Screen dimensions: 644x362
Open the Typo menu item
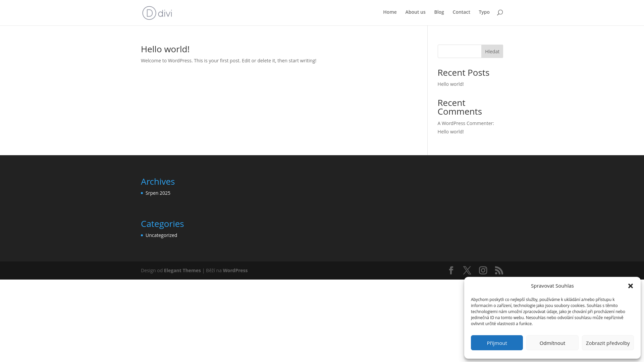click(x=484, y=12)
